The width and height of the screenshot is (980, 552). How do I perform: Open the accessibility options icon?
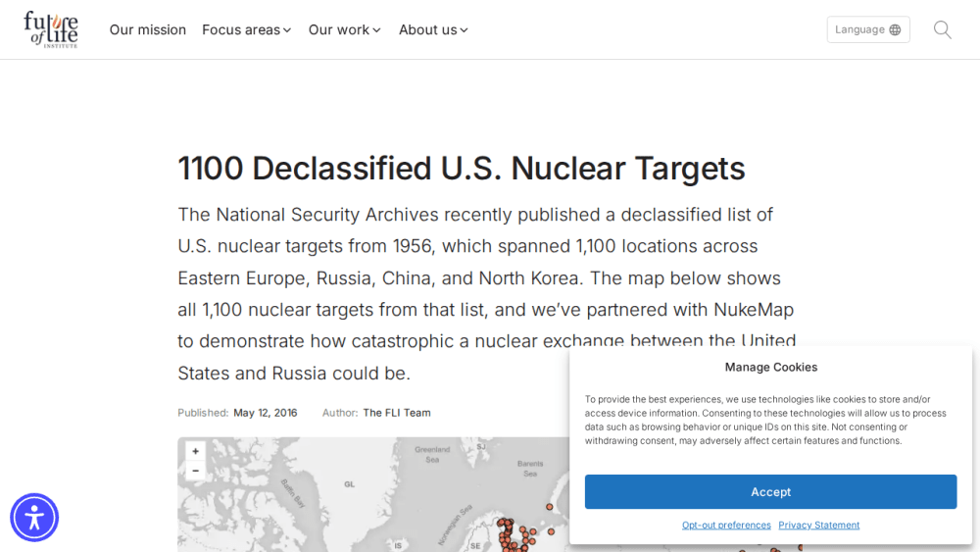pos(34,518)
